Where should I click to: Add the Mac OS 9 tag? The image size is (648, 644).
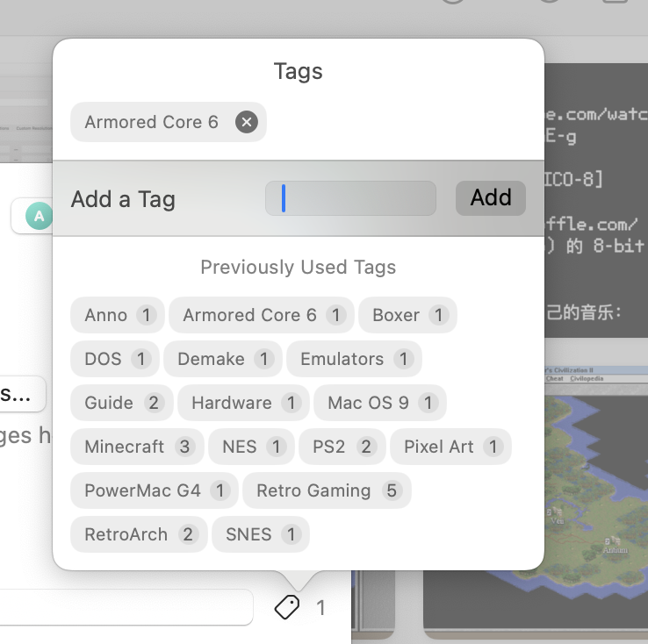379,403
